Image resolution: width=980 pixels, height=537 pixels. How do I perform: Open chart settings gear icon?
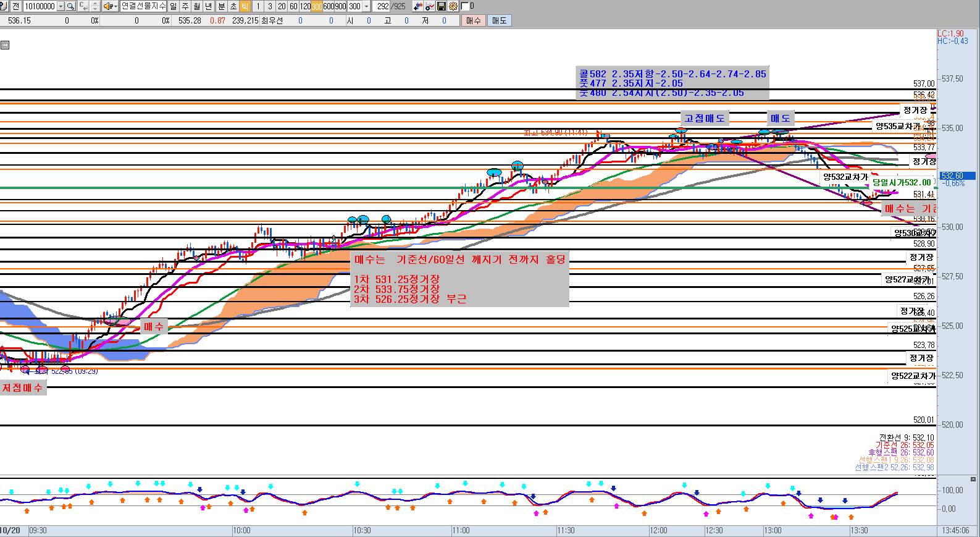(453, 6)
